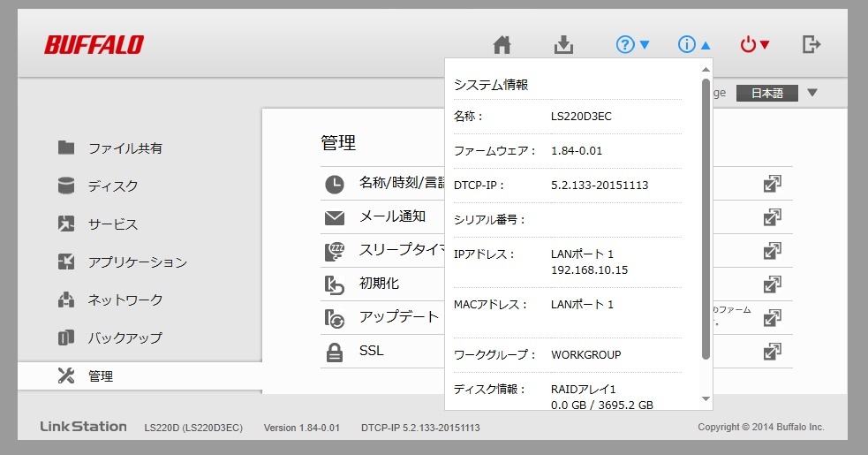The height and width of the screenshot is (455, 868).
Task: Open the 日本語 language dropdown
Action: click(x=766, y=93)
